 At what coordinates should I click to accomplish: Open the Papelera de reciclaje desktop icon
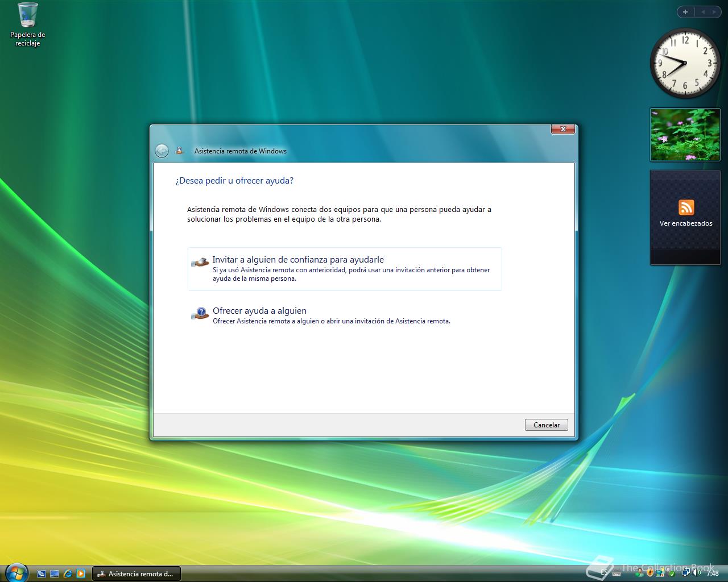[x=27, y=24]
